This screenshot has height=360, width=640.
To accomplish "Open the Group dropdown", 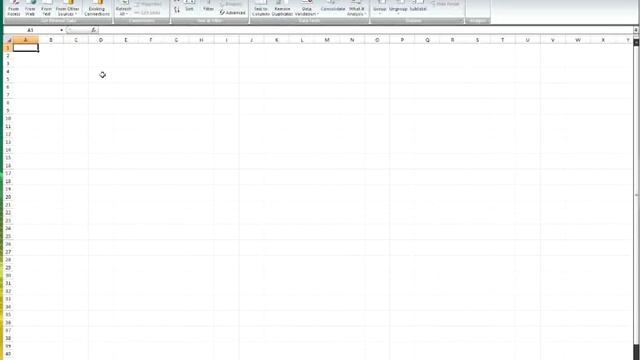I will point(380,9).
